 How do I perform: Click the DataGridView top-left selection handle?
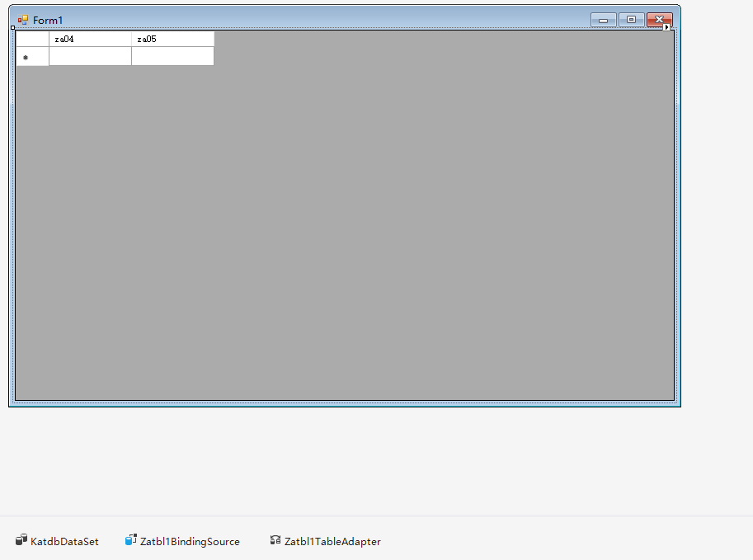pyautogui.click(x=13, y=28)
